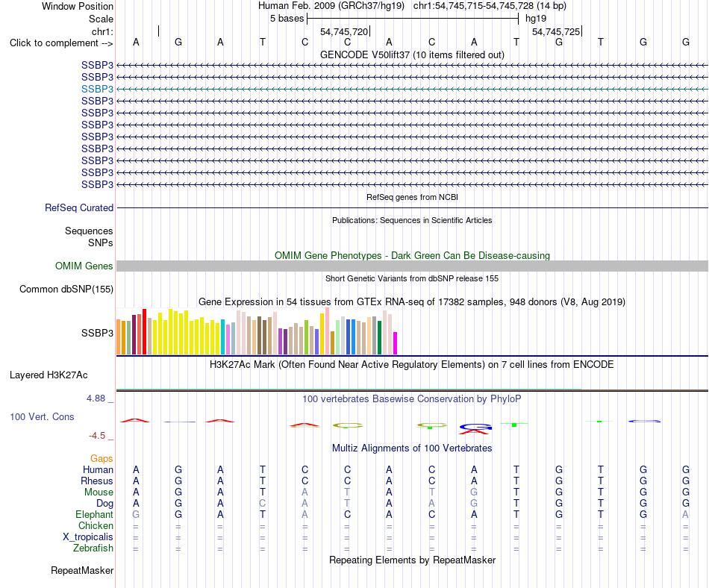The width and height of the screenshot is (709, 588).
Task: Click the OMIM Genes side label
Action: [x=84, y=266]
